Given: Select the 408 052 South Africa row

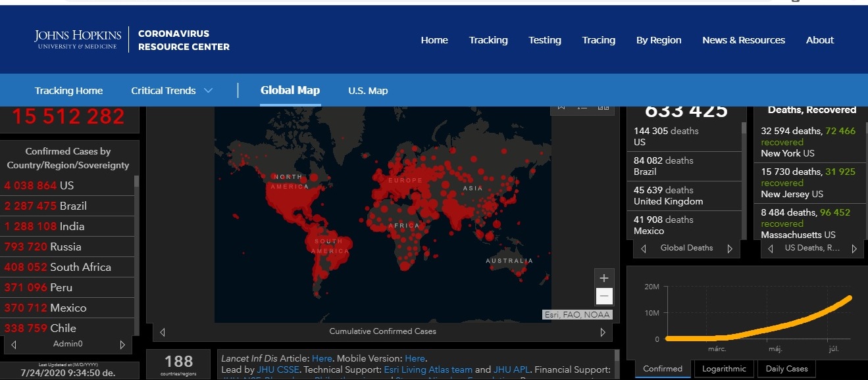Looking at the screenshot, I should pyautogui.click(x=68, y=267).
